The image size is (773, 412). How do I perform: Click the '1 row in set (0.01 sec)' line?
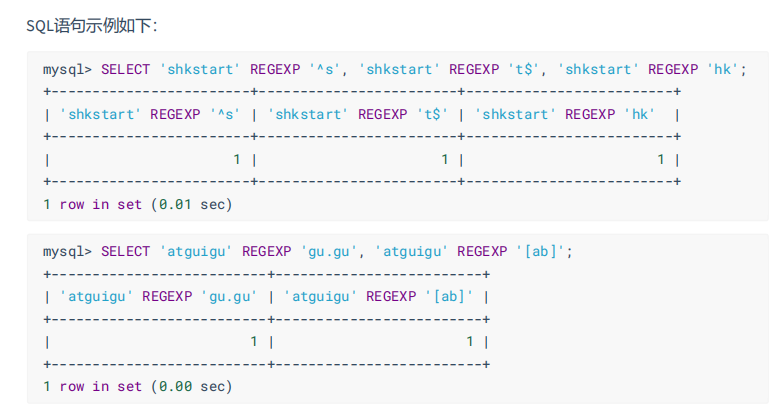pos(137,204)
